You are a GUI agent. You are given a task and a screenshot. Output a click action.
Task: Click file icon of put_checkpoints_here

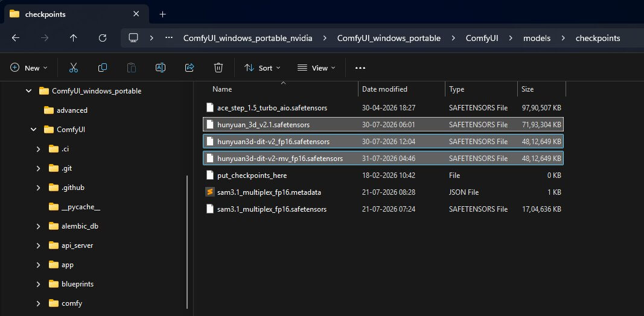point(210,175)
